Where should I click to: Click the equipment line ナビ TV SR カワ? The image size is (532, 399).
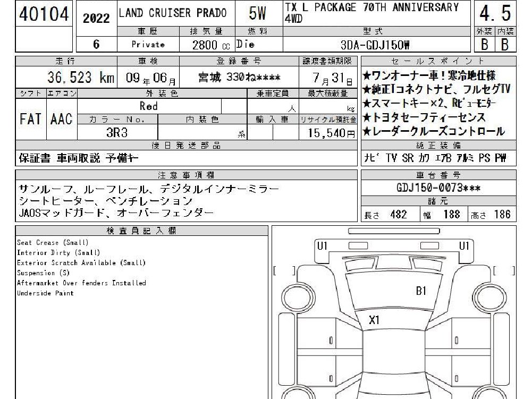point(435,158)
